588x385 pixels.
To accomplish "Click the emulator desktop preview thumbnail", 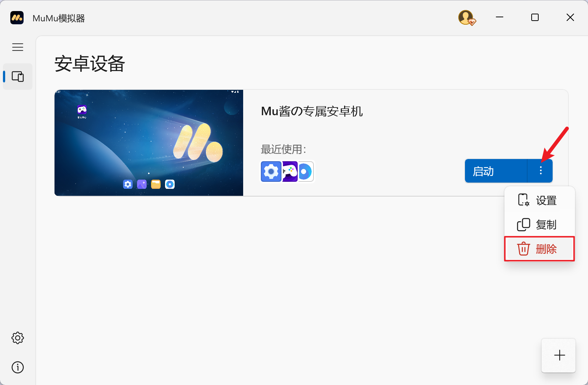I will click(x=149, y=143).
